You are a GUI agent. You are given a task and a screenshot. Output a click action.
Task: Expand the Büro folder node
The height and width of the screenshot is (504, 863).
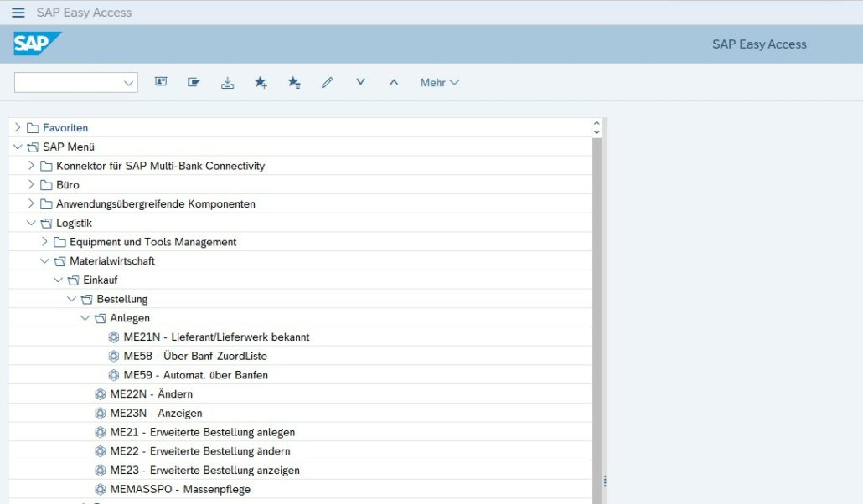pos(30,184)
